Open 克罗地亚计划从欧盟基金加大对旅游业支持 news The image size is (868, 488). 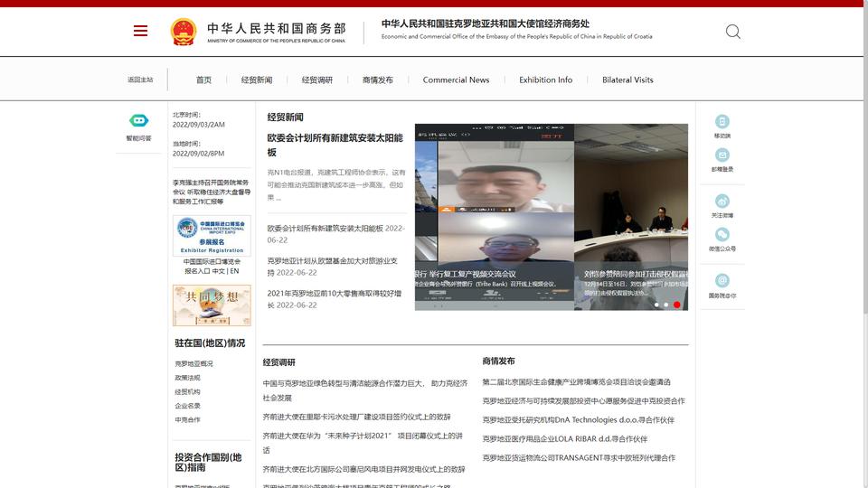point(333,267)
